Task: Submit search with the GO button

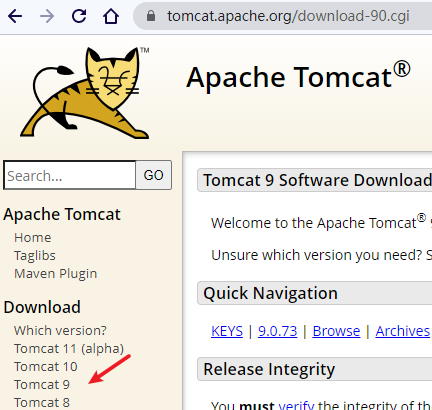Action: point(154,175)
